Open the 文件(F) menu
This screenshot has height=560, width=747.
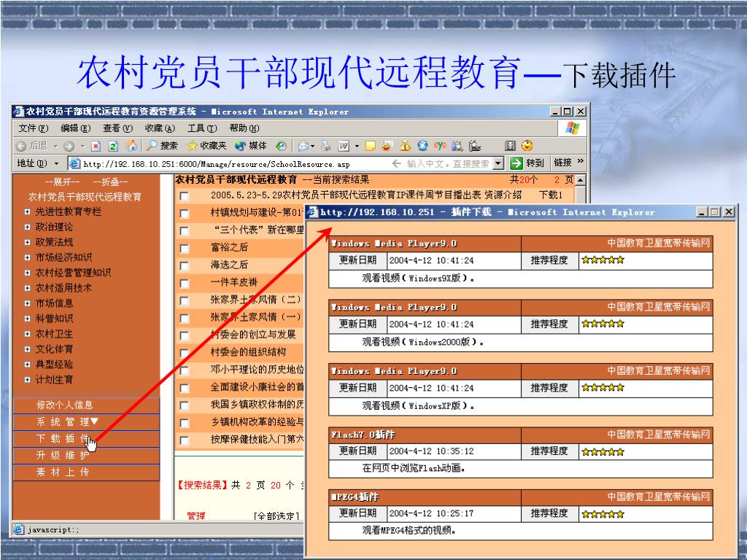(34, 128)
